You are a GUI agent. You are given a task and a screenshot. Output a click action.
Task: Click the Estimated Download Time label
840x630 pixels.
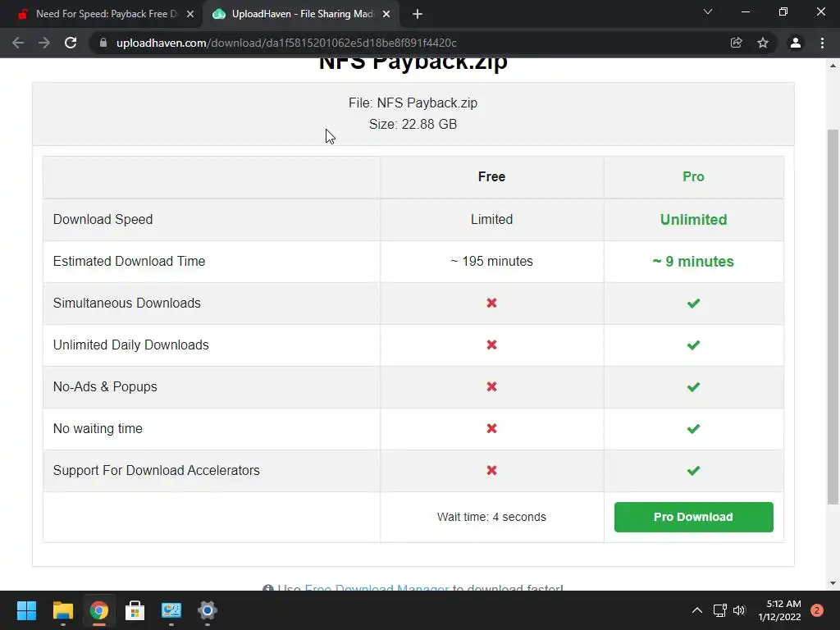click(129, 262)
